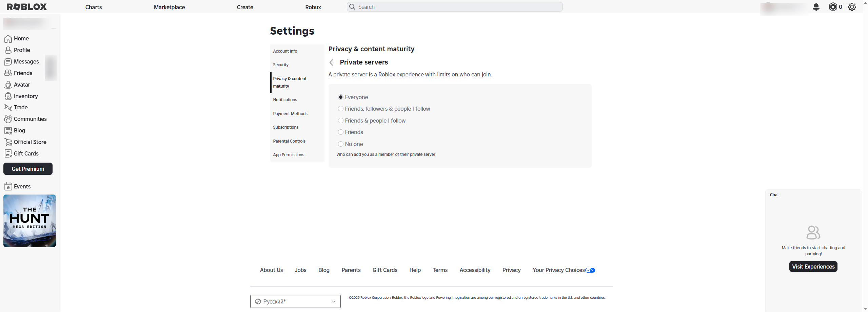
Task: Open App Permissions settings tab
Action: (297, 155)
